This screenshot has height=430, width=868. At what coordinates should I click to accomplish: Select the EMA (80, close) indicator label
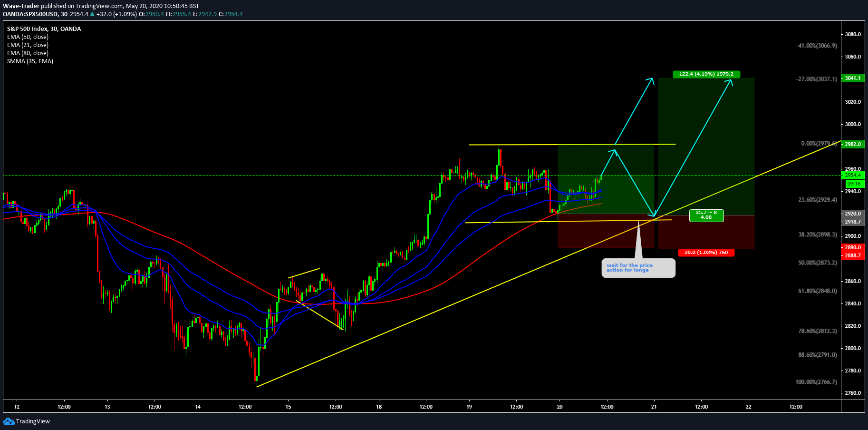pos(28,53)
